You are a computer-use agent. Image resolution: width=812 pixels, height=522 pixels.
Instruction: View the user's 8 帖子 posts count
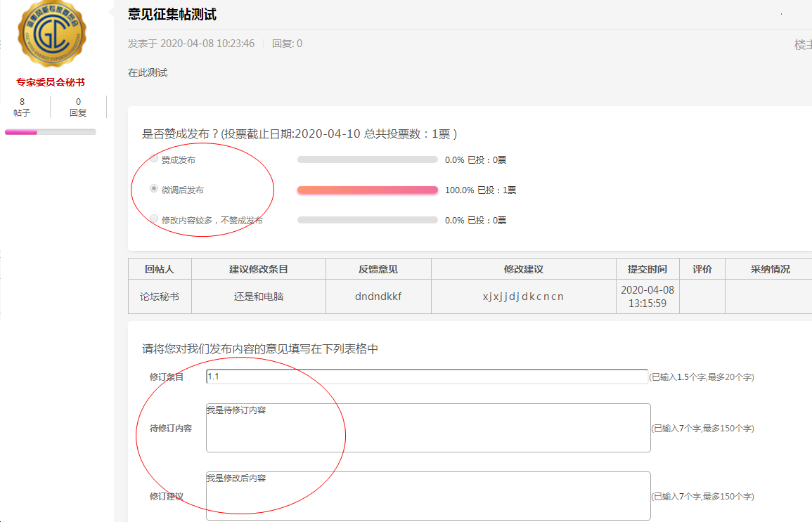22,107
